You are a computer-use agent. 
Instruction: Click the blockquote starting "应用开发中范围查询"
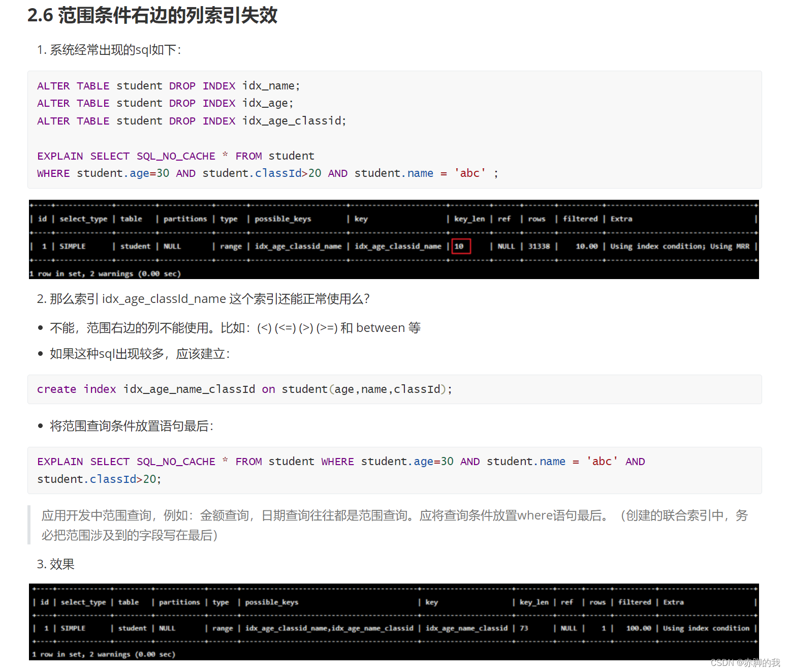395,525
